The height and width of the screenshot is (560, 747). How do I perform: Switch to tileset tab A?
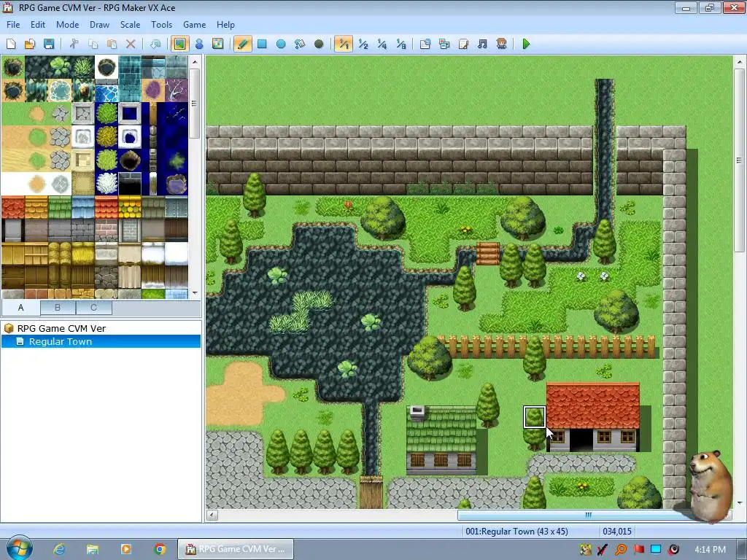[x=21, y=308]
